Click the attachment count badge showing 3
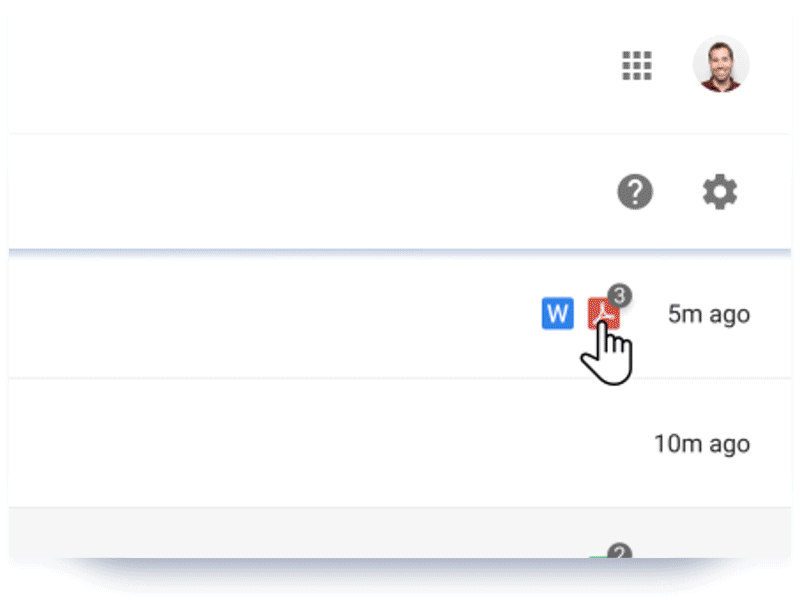 point(618,293)
